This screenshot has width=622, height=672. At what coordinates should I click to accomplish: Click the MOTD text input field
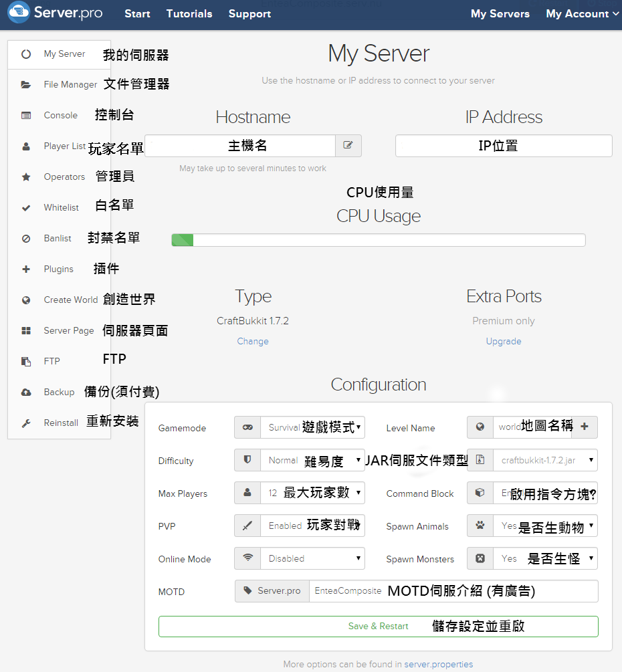point(453,590)
